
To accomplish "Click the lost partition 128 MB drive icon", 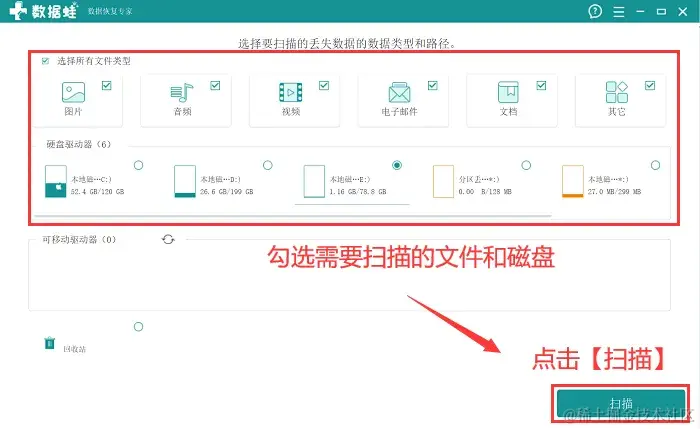I will (x=443, y=181).
